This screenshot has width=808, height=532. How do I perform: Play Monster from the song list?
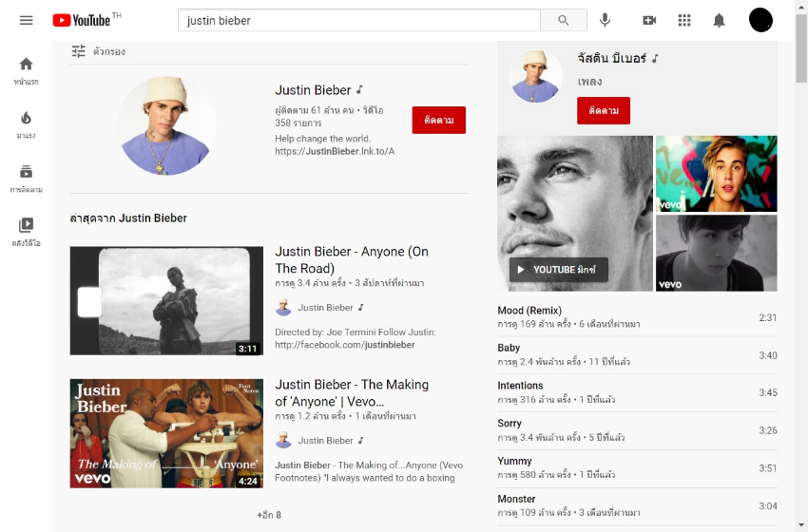[637, 505]
